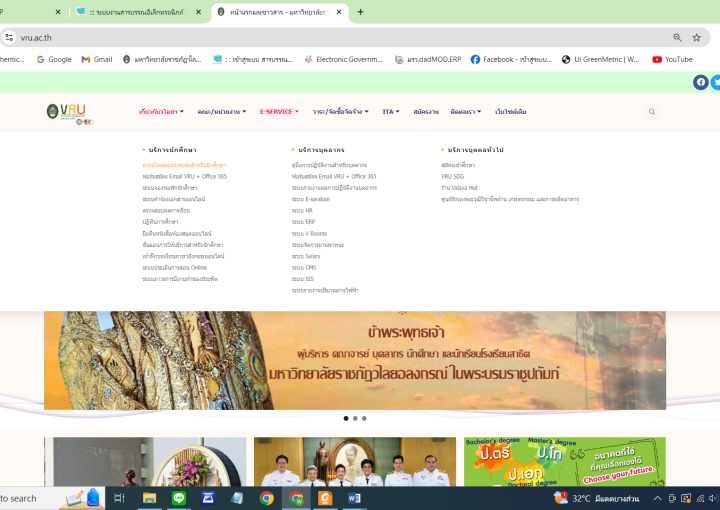Select the สมัครงาน menu item
The height and width of the screenshot is (510, 720).
click(x=426, y=112)
